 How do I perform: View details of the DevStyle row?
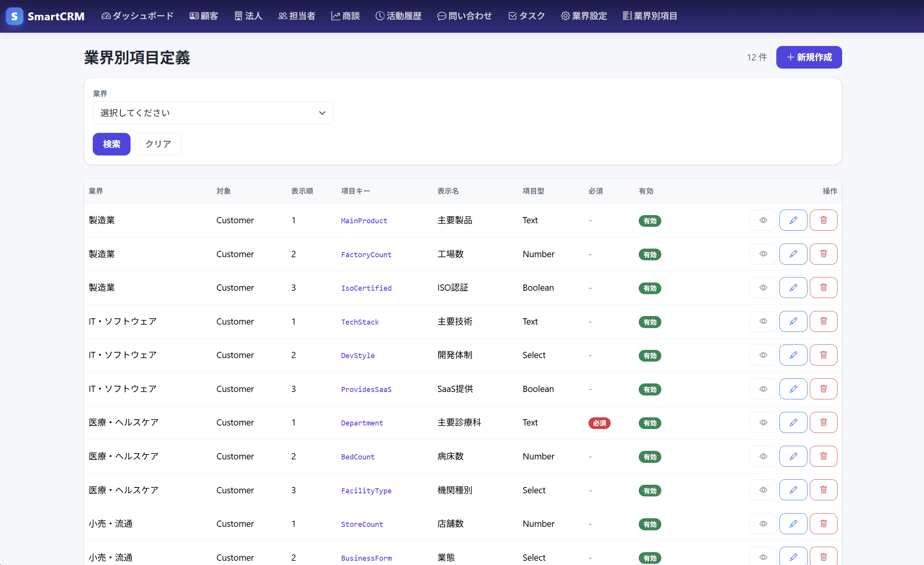click(763, 355)
